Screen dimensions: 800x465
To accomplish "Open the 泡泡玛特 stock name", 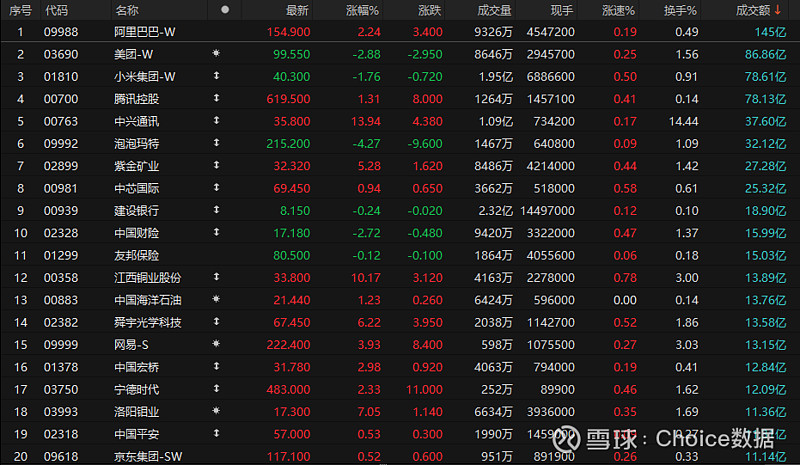I will [137, 143].
